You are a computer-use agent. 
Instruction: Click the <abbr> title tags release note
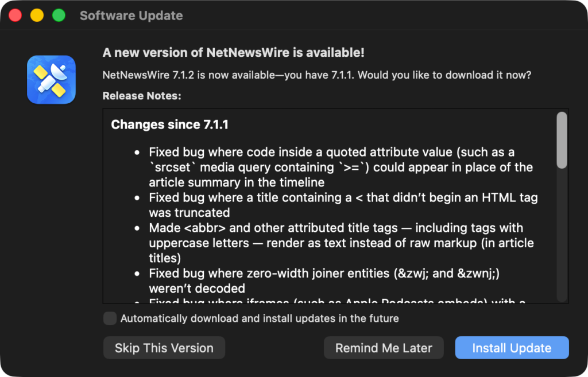pos(341,243)
